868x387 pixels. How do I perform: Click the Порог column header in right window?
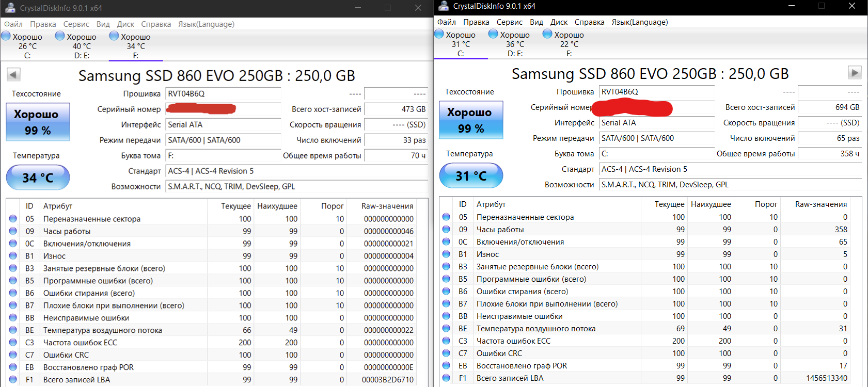766,204
